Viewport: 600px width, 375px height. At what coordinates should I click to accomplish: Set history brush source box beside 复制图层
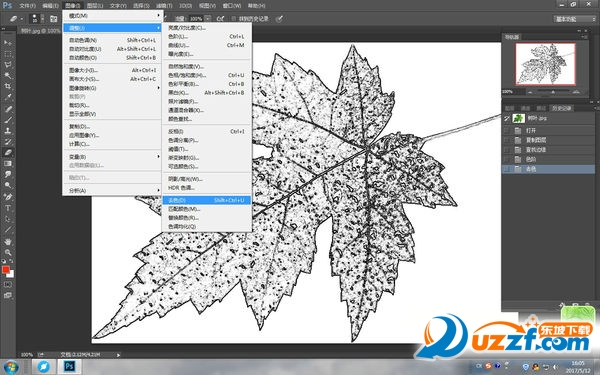click(x=507, y=140)
